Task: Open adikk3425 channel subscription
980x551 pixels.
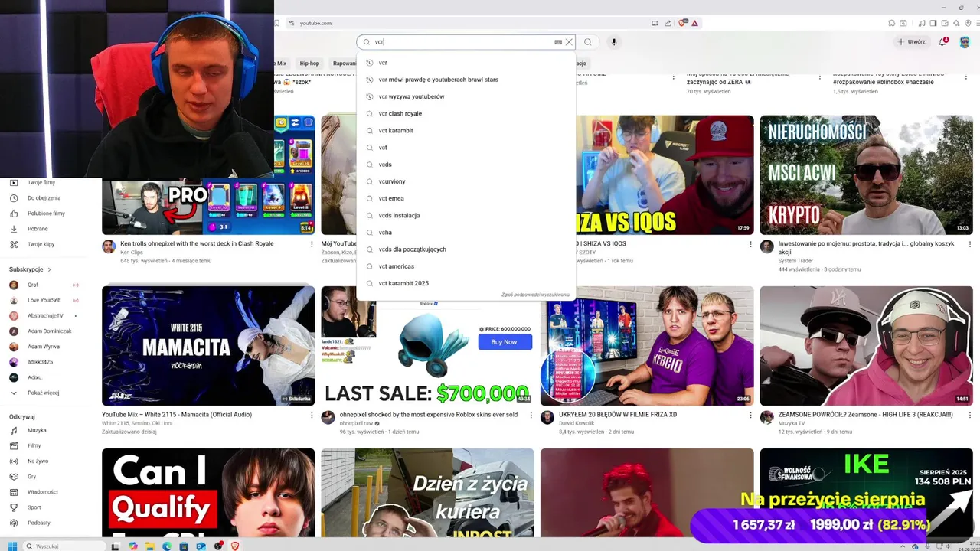Action: (40, 362)
